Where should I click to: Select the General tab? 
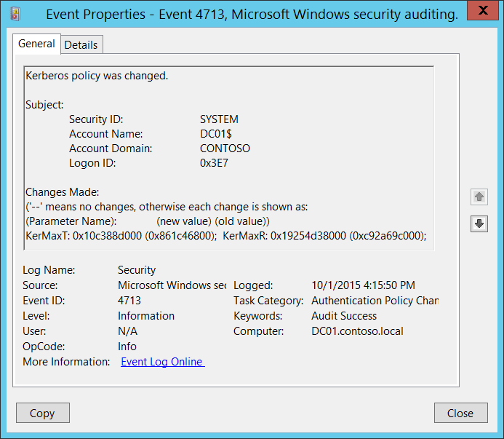36,44
